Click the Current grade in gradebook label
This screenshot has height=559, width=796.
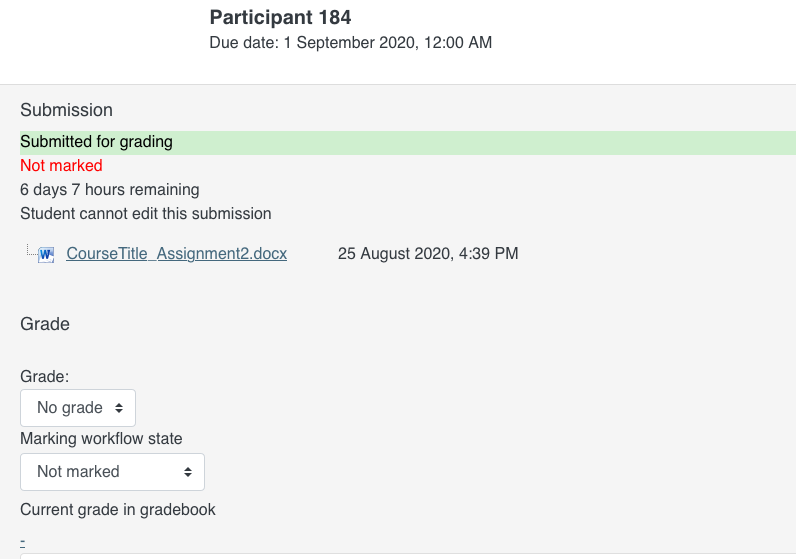click(x=118, y=510)
